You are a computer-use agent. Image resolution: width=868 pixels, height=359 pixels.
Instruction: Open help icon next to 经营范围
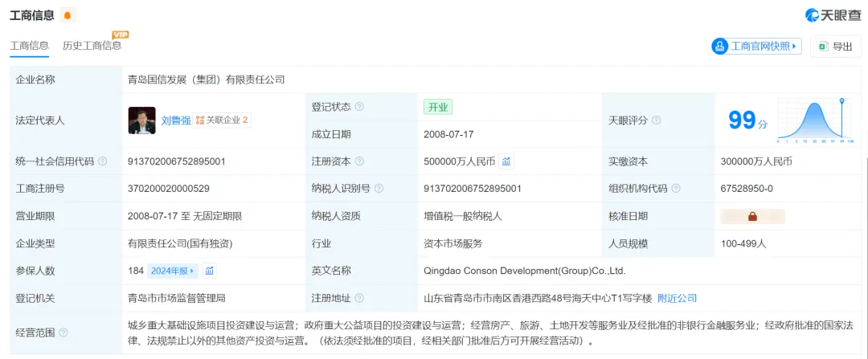[x=63, y=332]
